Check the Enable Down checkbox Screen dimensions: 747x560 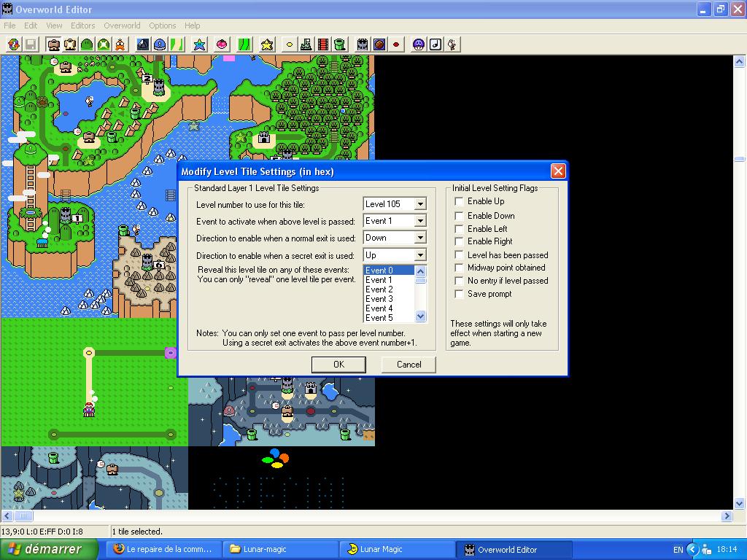(x=460, y=216)
